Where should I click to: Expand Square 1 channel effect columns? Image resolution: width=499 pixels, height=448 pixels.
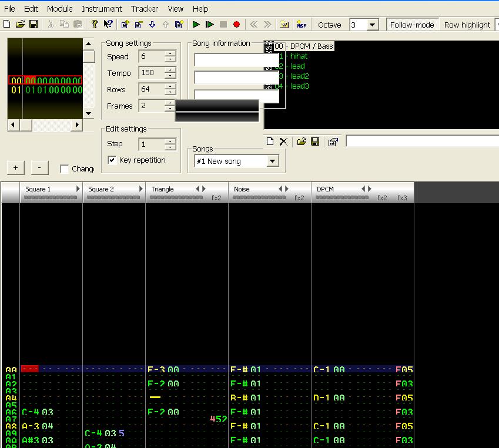point(78,189)
